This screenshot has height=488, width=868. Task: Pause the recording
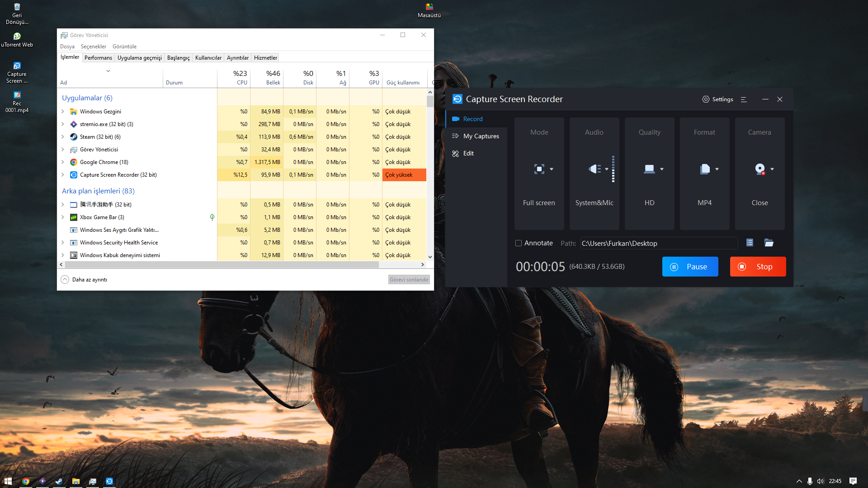pyautogui.click(x=690, y=267)
